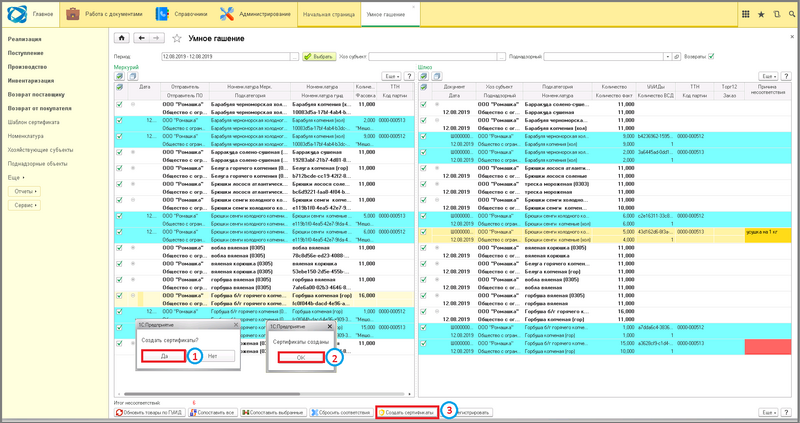Viewport: 800px width, 423px height.
Task: Click the open-link icon beside the Поднадзорный field
Action: pyautogui.click(x=677, y=57)
